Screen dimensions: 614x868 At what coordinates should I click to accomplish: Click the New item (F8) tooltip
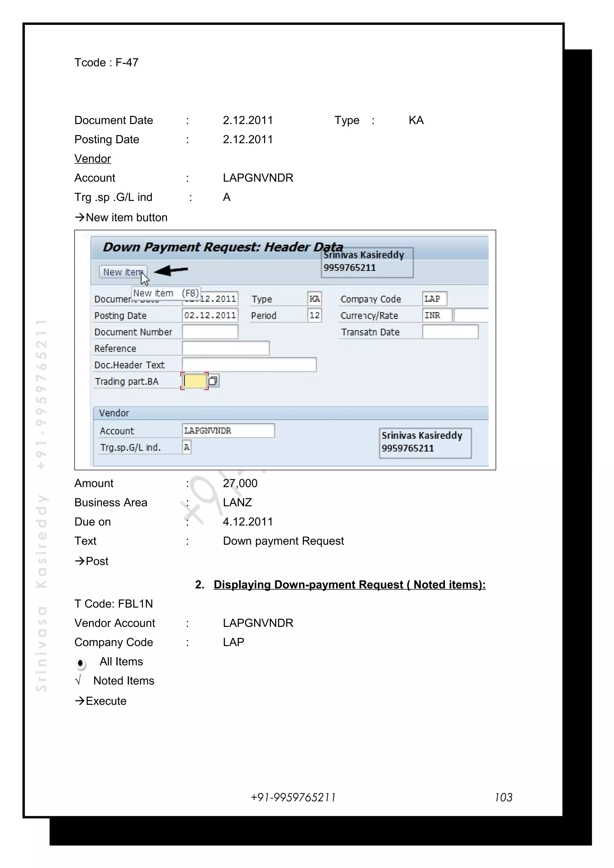click(x=166, y=293)
